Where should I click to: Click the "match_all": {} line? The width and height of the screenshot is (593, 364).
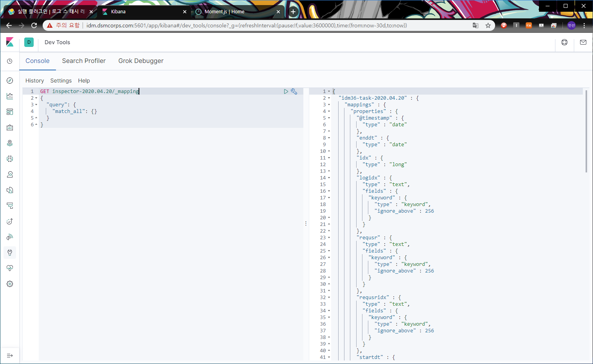[x=75, y=111]
